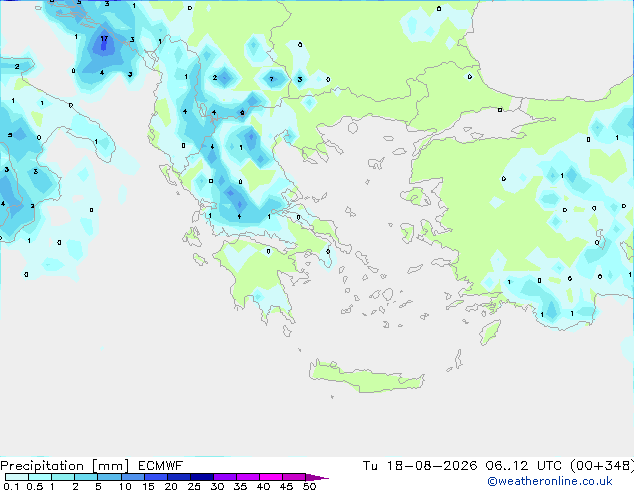Click the legend label '0.5'
This screenshot has height=490, width=634.
(x=35, y=486)
